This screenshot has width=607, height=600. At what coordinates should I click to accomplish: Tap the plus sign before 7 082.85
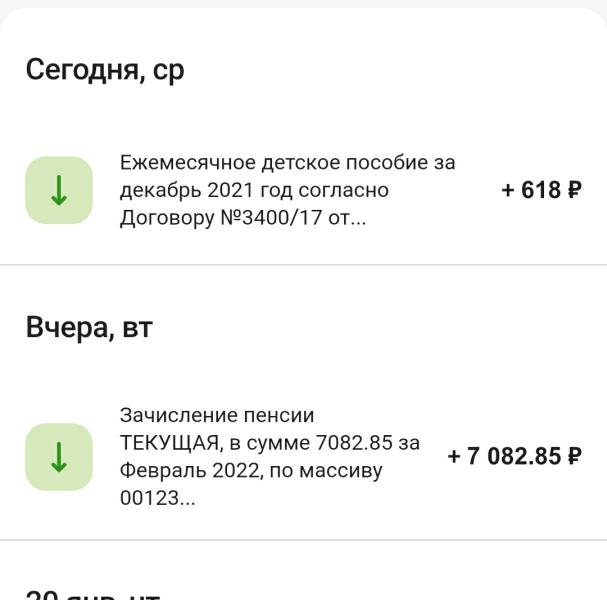click(x=453, y=456)
